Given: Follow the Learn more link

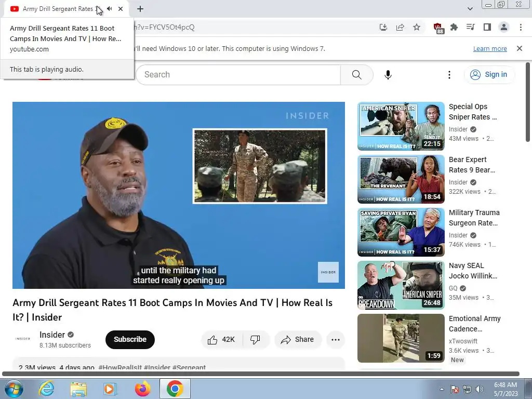Looking at the screenshot, I should pos(490,48).
